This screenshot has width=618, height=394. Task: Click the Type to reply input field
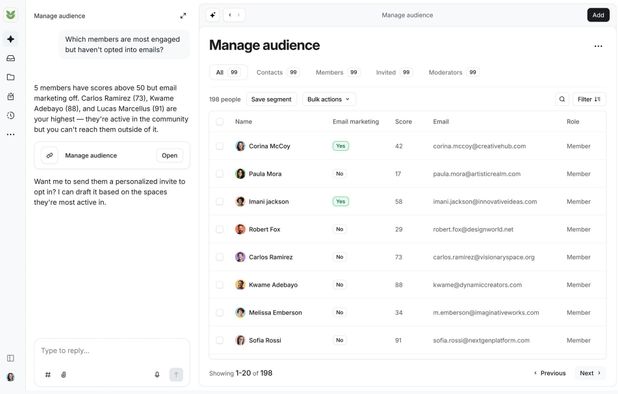(x=112, y=351)
